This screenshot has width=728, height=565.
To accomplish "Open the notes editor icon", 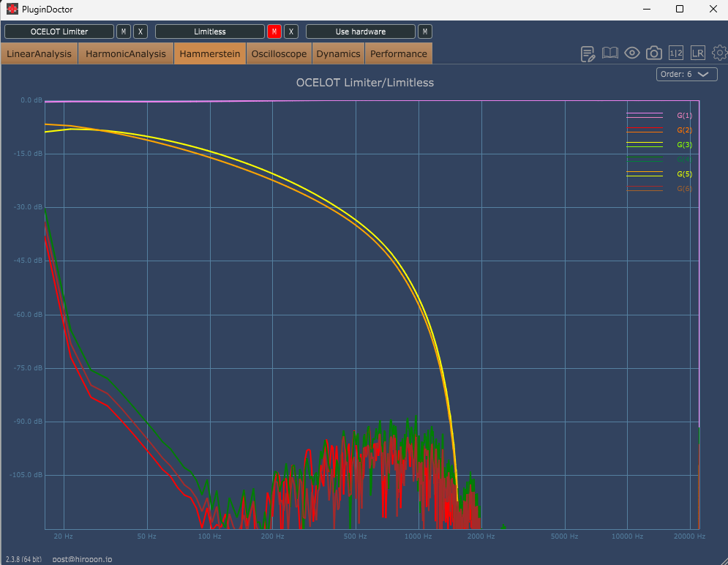I will coord(588,54).
